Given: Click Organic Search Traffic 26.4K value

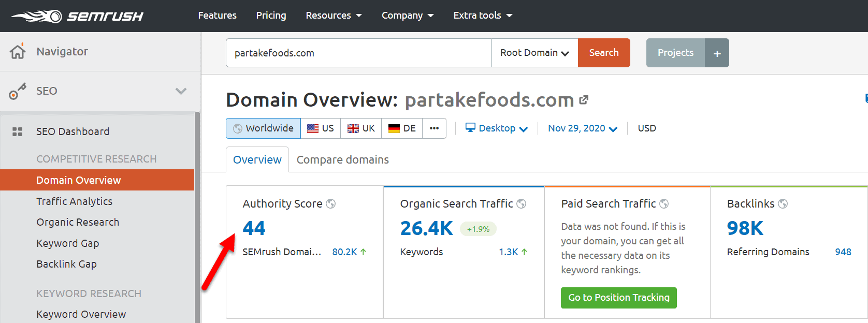Looking at the screenshot, I should (426, 228).
